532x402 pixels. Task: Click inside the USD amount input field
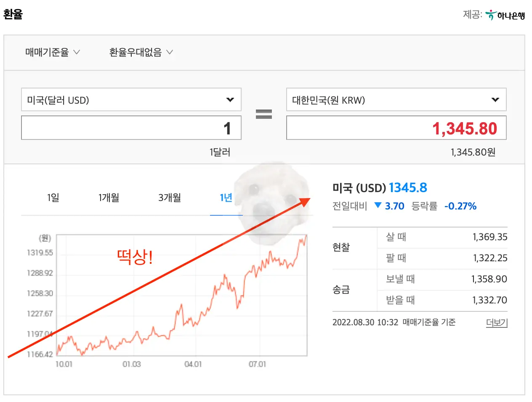pos(131,128)
